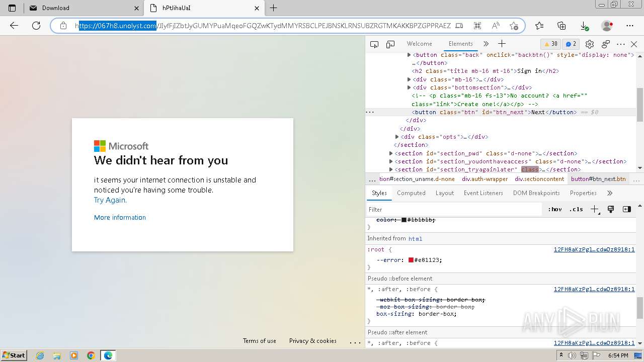Toggle device emulation in DevTools
The width and height of the screenshot is (644, 362).
coord(390,44)
